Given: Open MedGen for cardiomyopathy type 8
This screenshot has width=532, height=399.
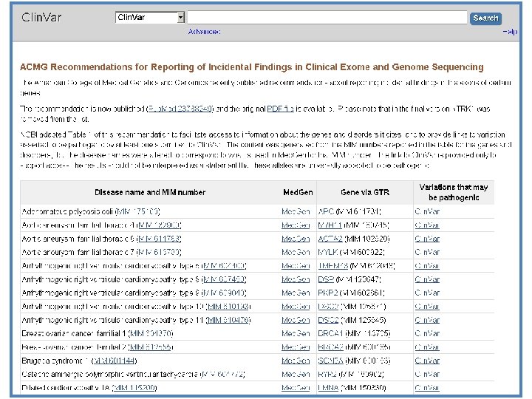Looking at the screenshot, I should coord(296,279).
